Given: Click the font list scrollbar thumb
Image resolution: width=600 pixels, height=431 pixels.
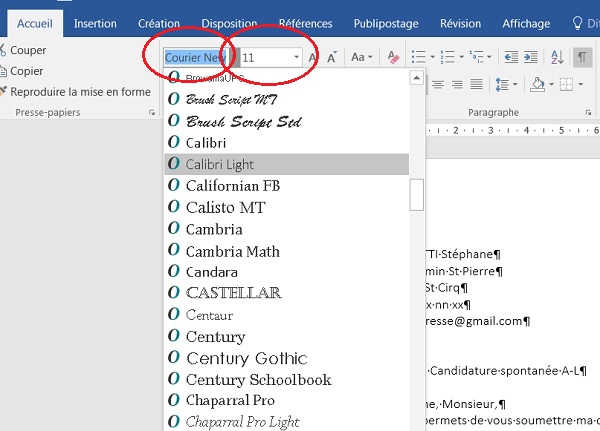Looking at the screenshot, I should (416, 195).
